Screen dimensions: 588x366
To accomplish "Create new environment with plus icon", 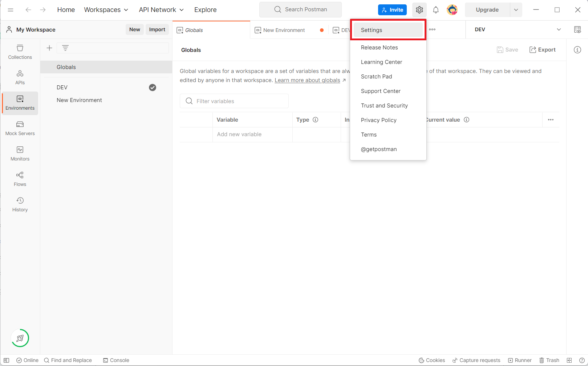I will click(x=49, y=48).
